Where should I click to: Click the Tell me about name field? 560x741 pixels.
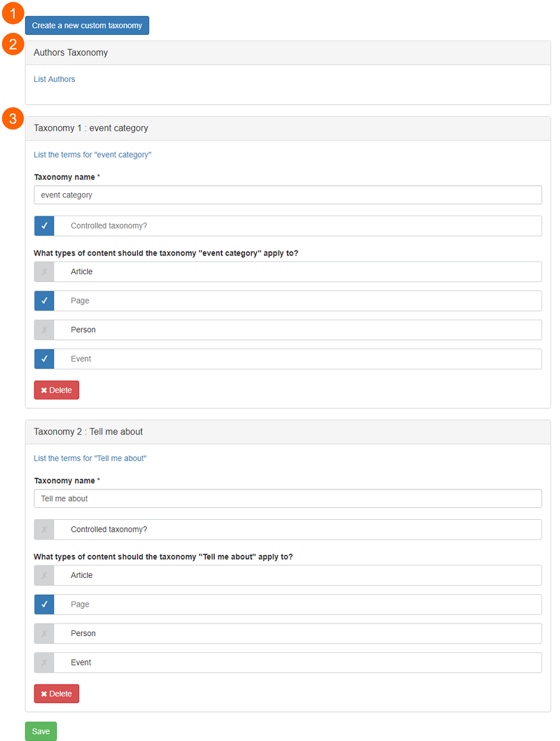288,499
